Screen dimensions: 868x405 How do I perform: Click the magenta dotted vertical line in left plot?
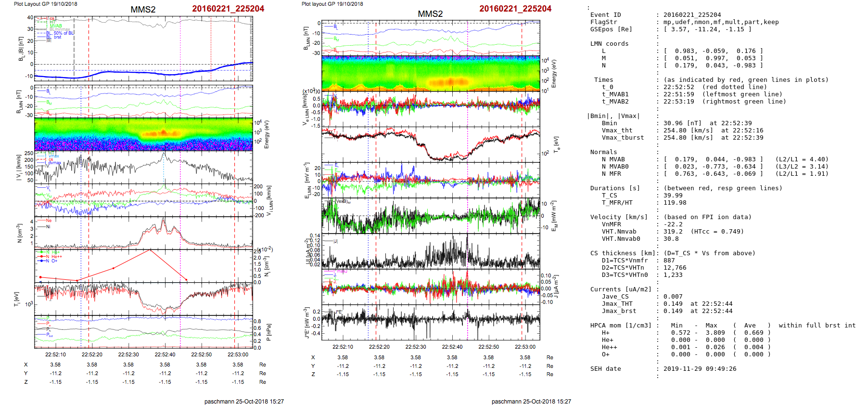[180, 193]
